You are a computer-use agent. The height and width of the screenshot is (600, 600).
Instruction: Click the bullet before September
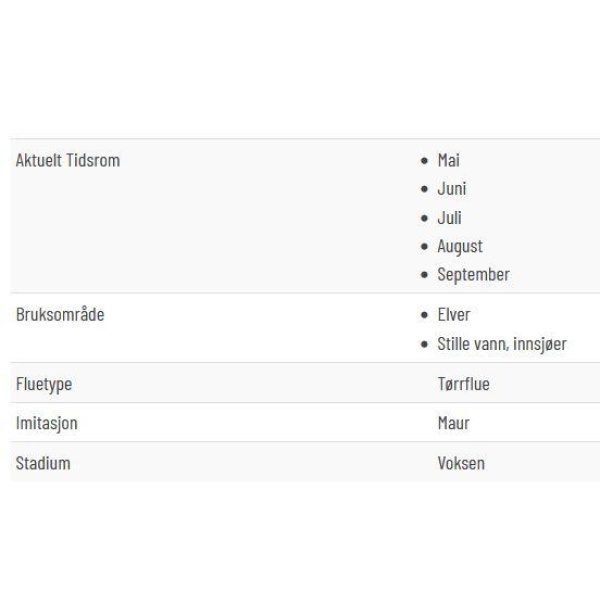pyautogui.click(x=424, y=275)
